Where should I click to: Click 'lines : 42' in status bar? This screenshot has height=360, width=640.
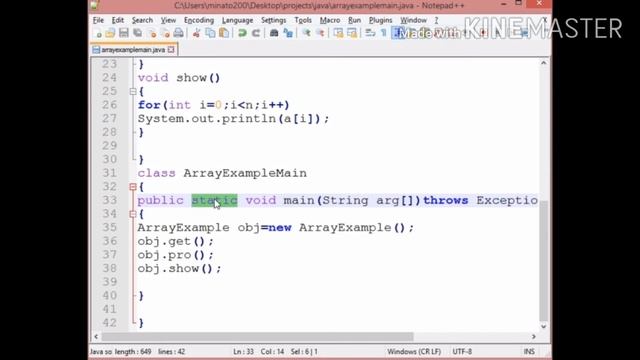point(171,351)
